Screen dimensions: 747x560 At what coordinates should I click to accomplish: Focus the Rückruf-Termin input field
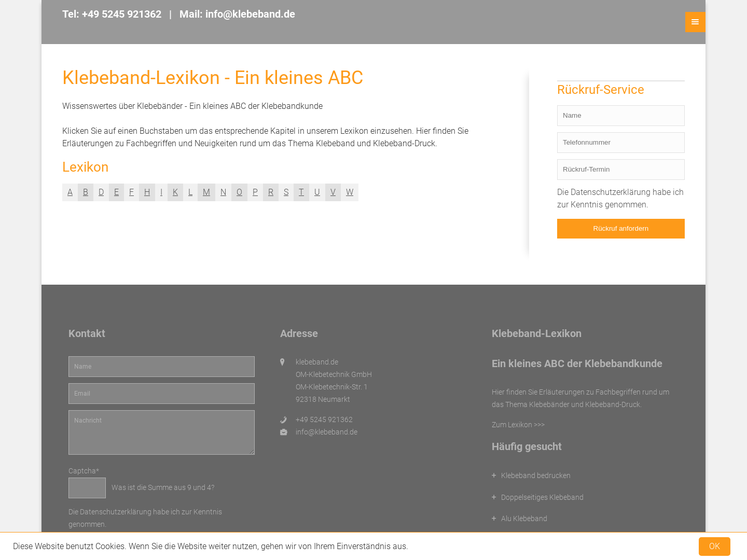(x=620, y=170)
